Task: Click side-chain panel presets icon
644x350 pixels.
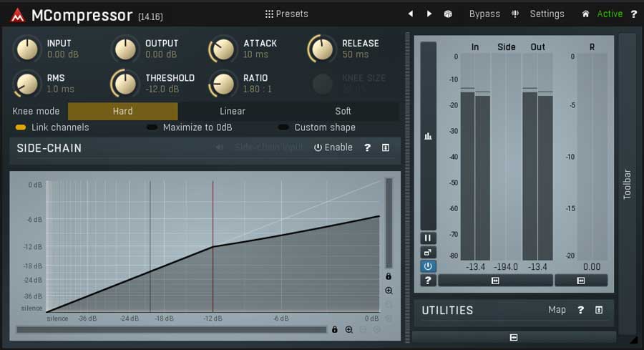Action: 385,147
